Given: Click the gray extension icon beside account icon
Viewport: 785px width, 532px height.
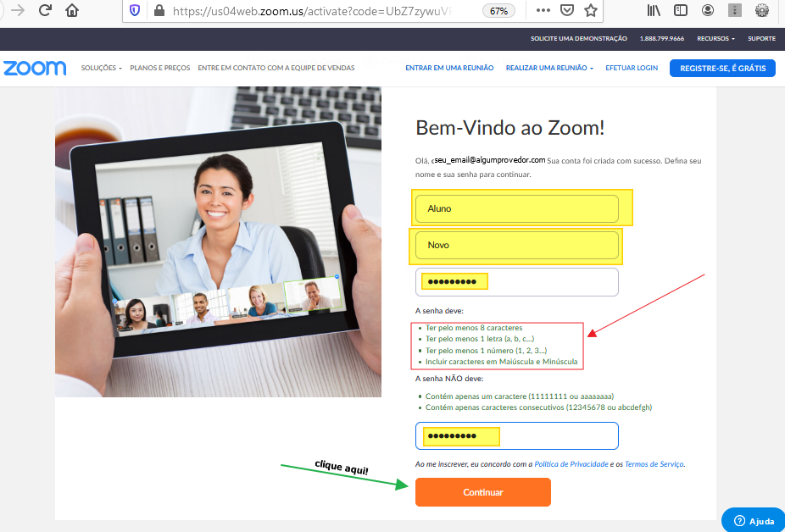Looking at the screenshot, I should click(x=734, y=10).
